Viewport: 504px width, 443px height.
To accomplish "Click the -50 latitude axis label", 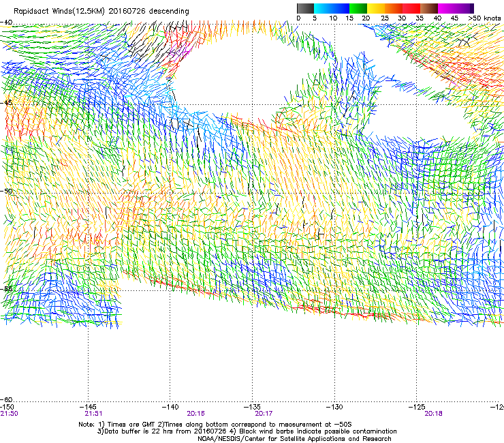I will pyautogui.click(x=6, y=191).
